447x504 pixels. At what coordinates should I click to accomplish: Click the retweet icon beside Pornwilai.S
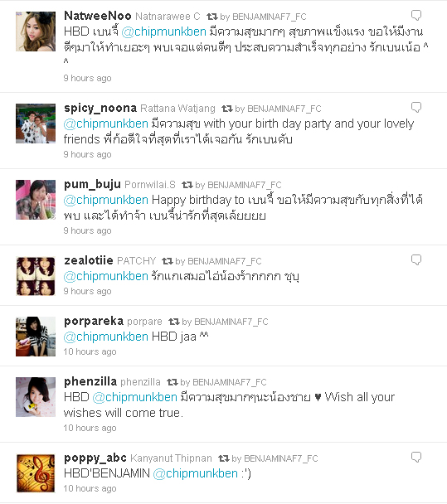[x=187, y=185]
